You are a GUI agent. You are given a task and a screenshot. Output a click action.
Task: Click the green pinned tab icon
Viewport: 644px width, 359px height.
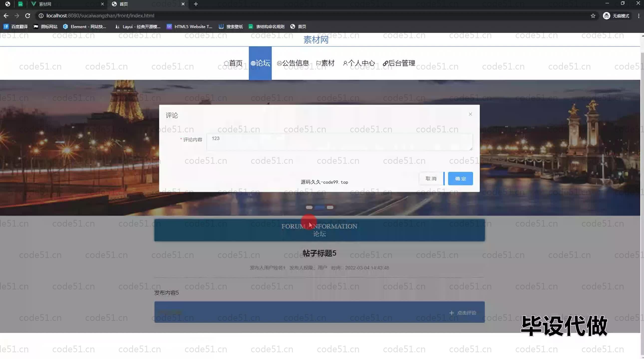pyautogui.click(x=20, y=4)
